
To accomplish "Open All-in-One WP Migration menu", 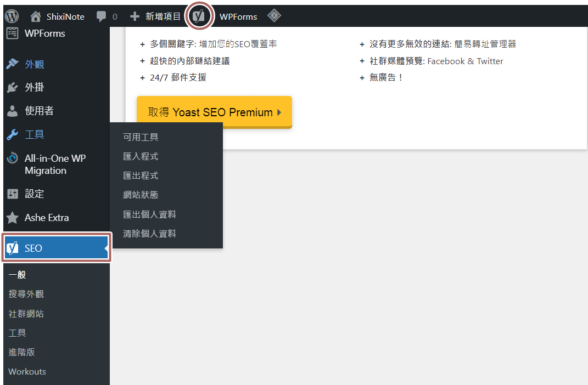I will (55, 165).
